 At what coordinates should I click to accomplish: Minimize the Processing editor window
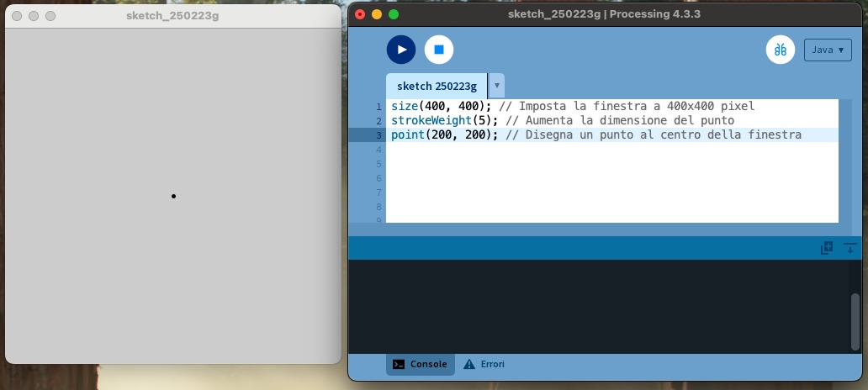[x=376, y=14]
